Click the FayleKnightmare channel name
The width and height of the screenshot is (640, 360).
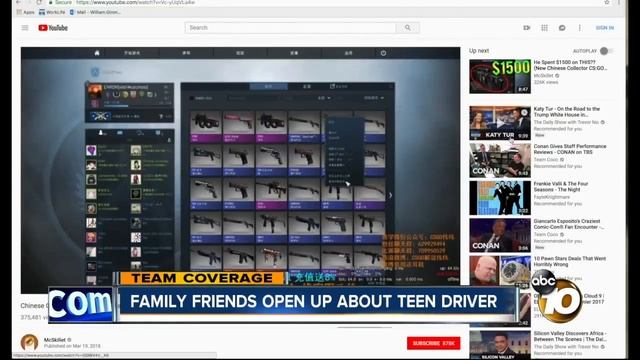552,197
